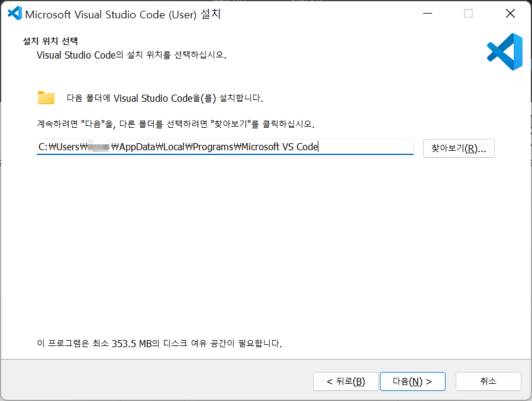Click the window title 'Microsoft Visual Studio Code (User) 설치'
The height and width of the screenshot is (401, 532).
pos(123,14)
